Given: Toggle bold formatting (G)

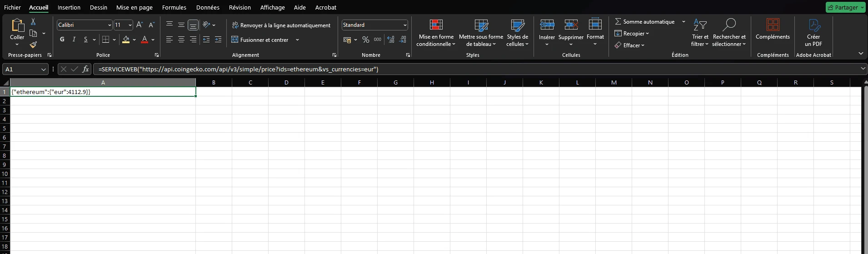Looking at the screenshot, I should 62,40.
